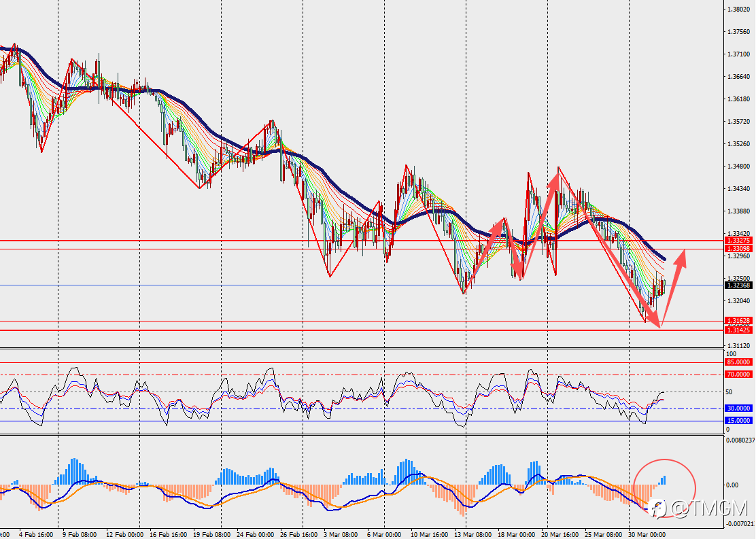Select the 70.0000 oscillator level label
This screenshot has width=756, height=539.
738,374
